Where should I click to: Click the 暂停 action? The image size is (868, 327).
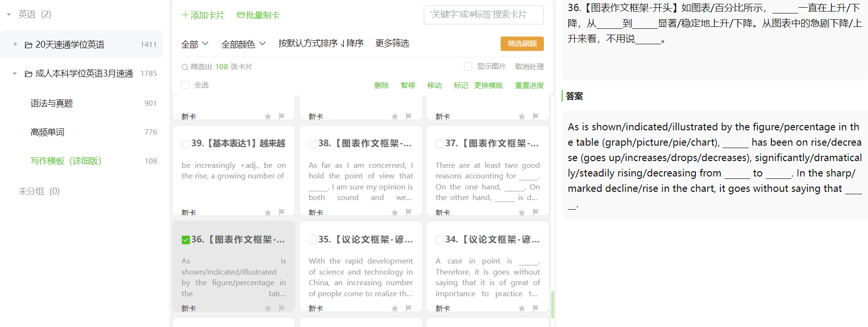pos(408,86)
